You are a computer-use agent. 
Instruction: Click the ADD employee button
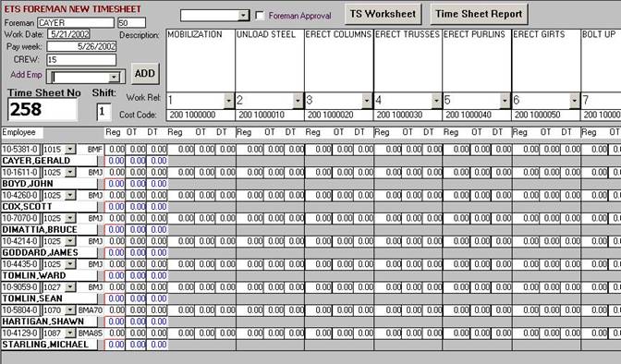tap(145, 74)
